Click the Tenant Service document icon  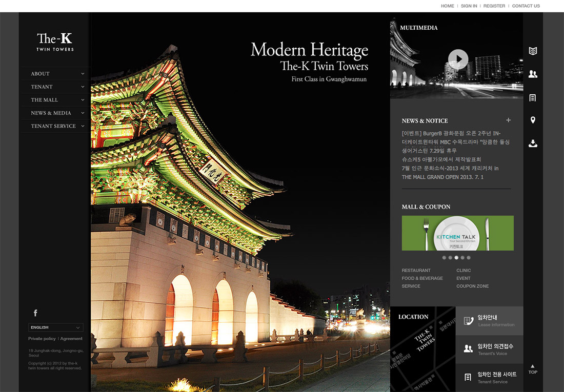tap(468, 377)
